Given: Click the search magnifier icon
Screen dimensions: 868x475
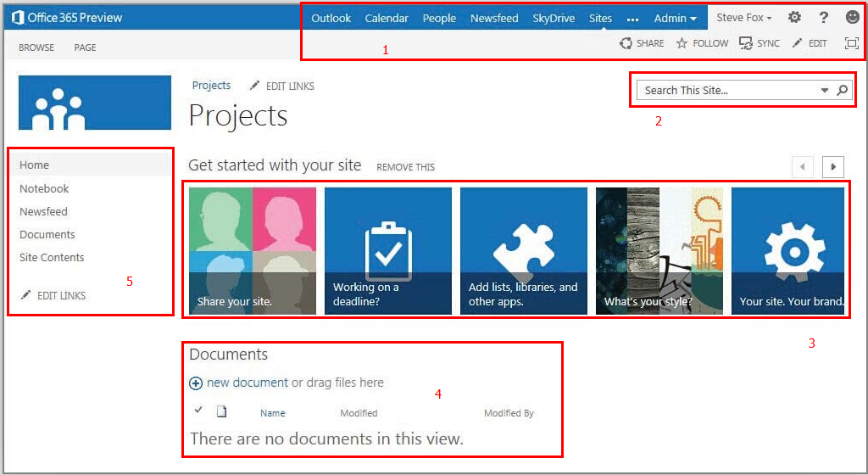Looking at the screenshot, I should [x=843, y=90].
